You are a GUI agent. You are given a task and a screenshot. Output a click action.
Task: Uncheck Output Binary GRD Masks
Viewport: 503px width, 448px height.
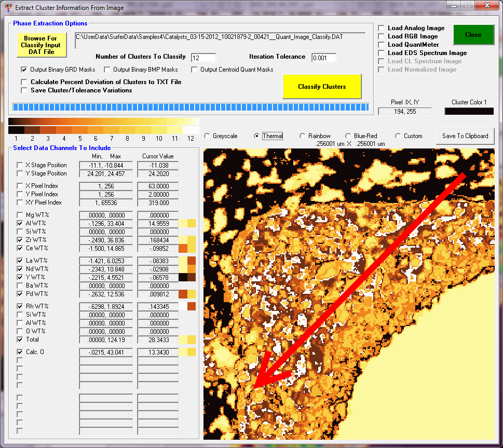24,70
